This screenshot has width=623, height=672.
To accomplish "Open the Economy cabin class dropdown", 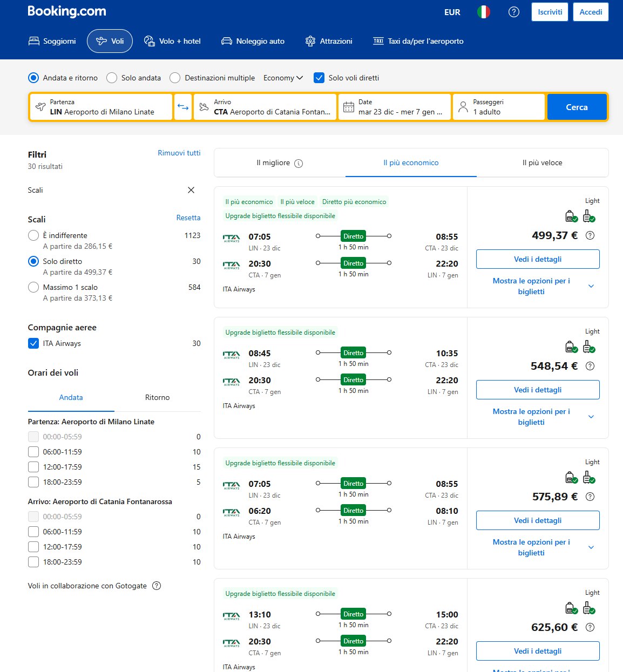I will pyautogui.click(x=283, y=78).
